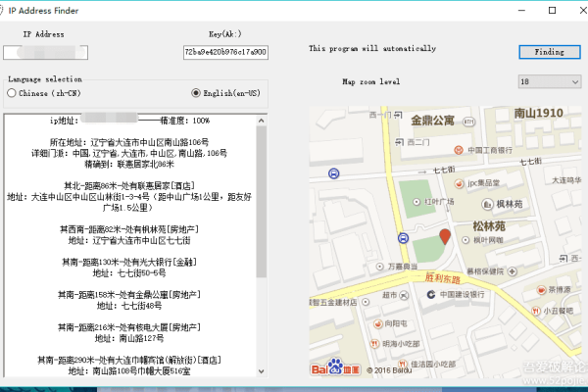Click the 其南-距离216米 核电大厦 entry
The height and width of the screenshot is (392, 588).
point(129,327)
